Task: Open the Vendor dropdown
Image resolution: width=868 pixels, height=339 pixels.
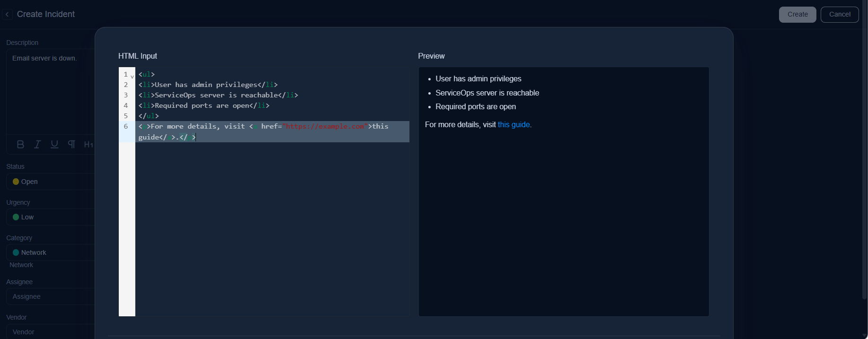Action: 51,331
